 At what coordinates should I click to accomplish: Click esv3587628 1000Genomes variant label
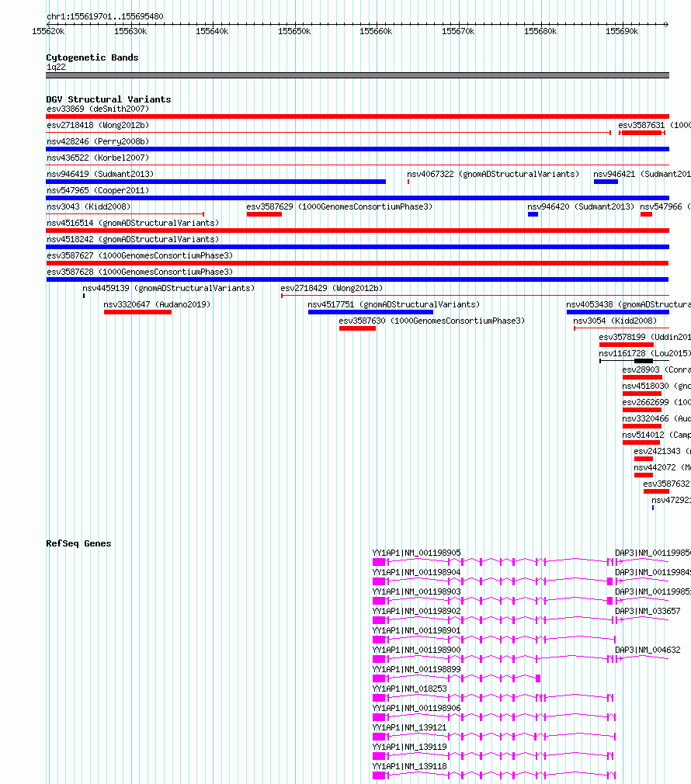pos(140,272)
